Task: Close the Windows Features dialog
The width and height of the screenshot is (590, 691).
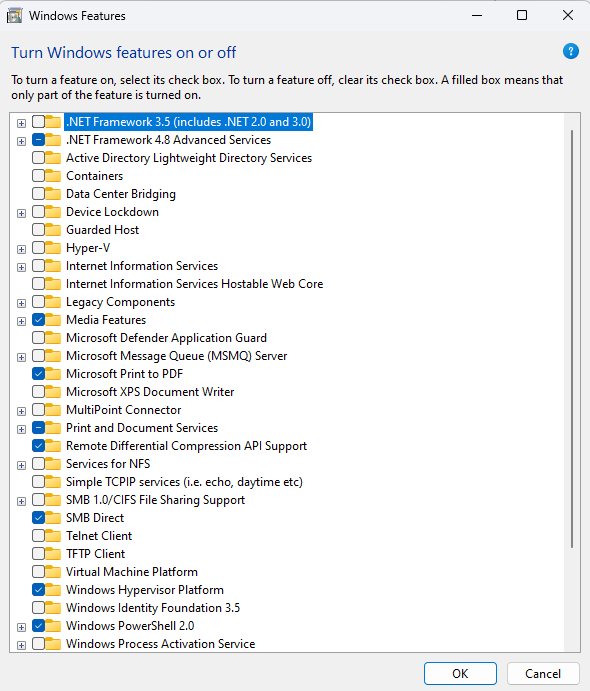Action: (568, 15)
